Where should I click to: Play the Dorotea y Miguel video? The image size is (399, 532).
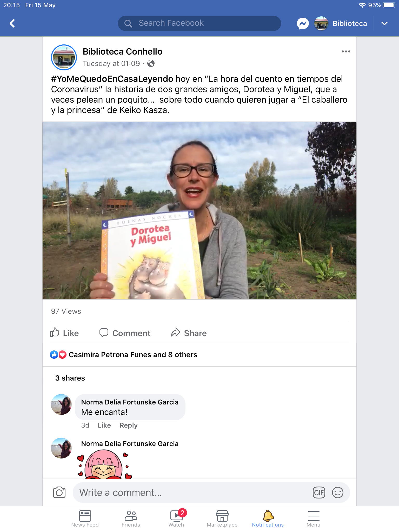tap(199, 210)
